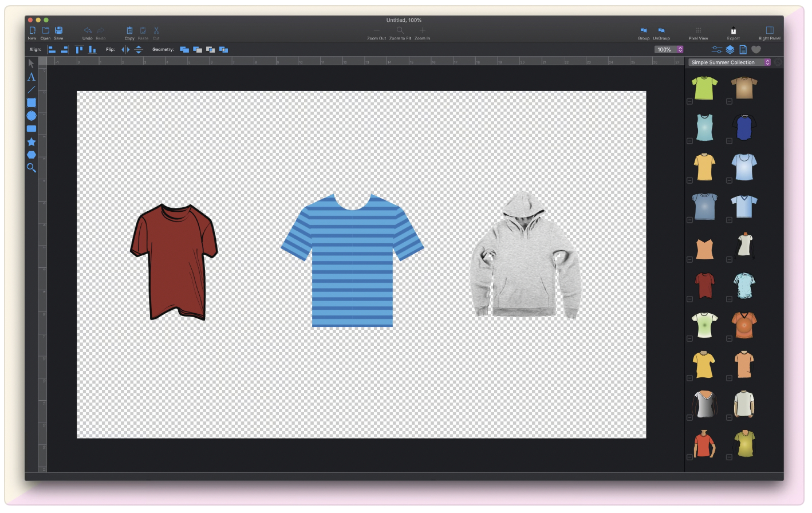Select the Circle shape tool
The width and height of the screenshot is (812, 513).
coord(31,116)
